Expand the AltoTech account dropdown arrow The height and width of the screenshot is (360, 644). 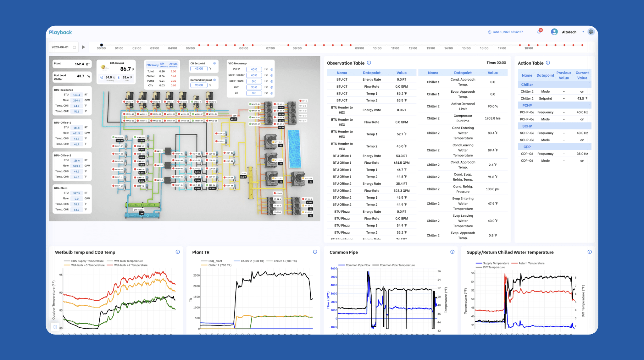click(x=583, y=32)
